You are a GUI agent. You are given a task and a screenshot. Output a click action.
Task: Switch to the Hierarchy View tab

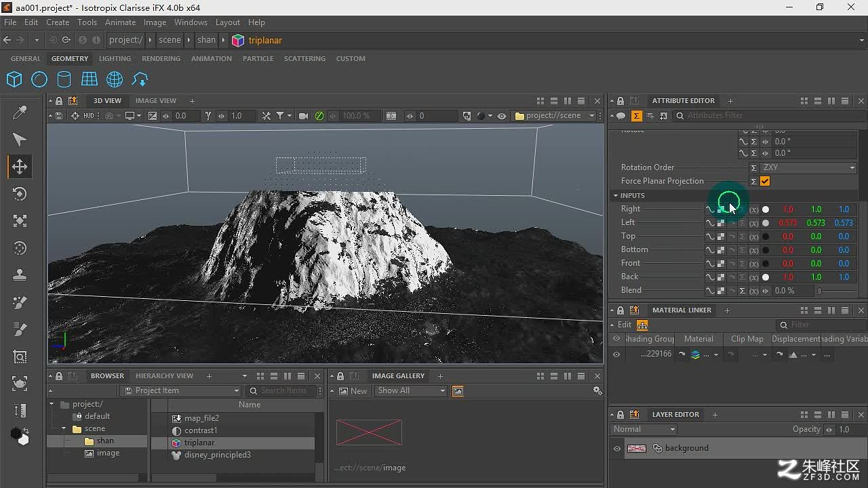[x=164, y=376]
